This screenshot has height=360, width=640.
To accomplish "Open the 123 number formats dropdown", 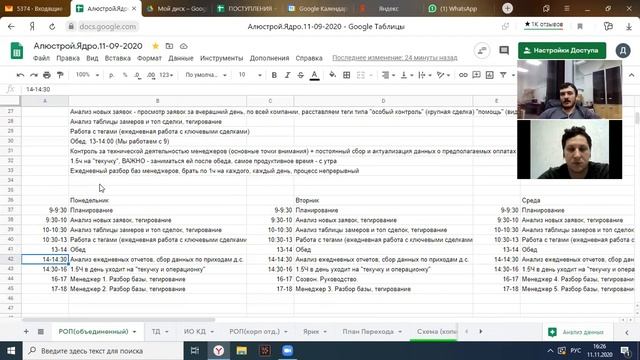I will (166, 75).
